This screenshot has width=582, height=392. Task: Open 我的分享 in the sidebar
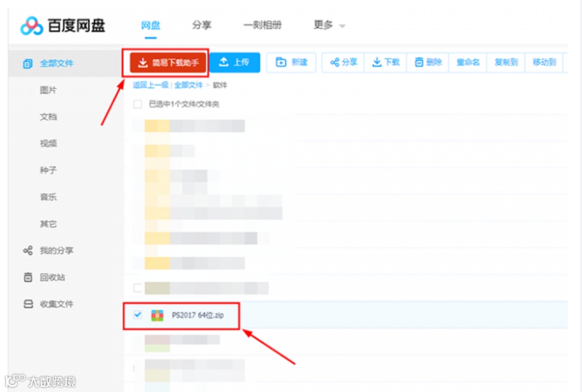tap(56, 251)
